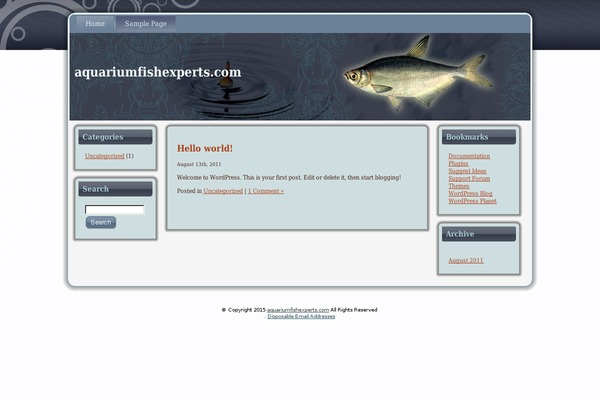The width and height of the screenshot is (600, 400).
Task: Click the fish header image
Action: click(x=419, y=73)
